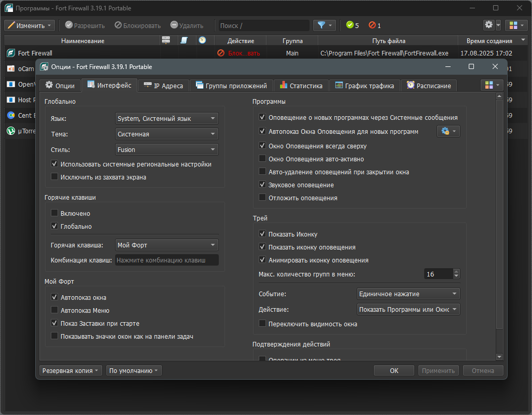
Task: Toggle Показать Иконку checkbox in tray section
Action: (x=262, y=234)
